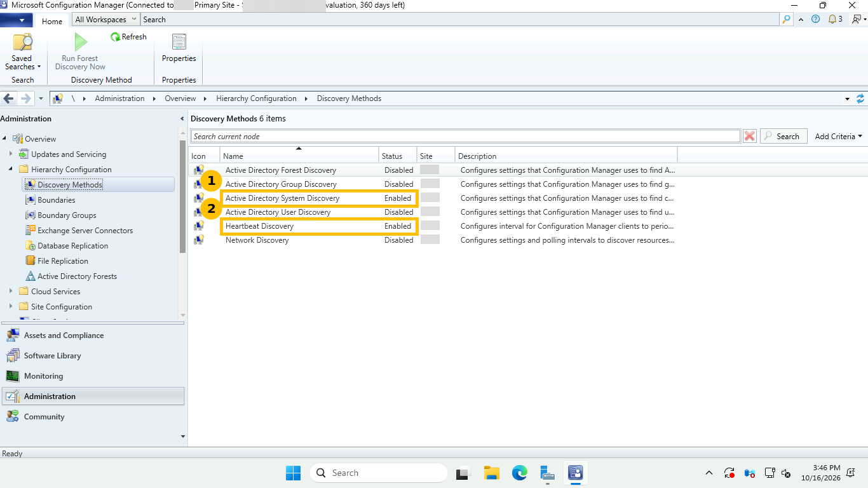Open the Community workspace
The height and width of the screenshot is (488, 868).
(x=93, y=417)
